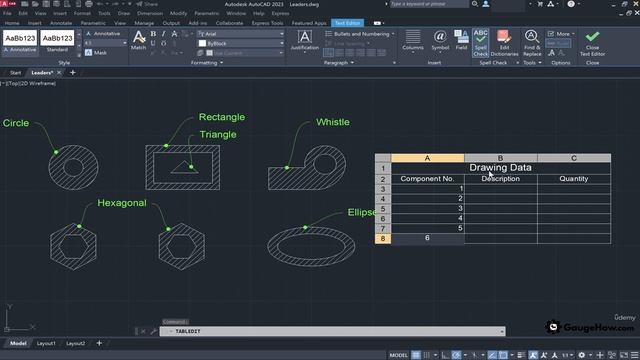Toggle Underline text formatting
This screenshot has width=640, height=360.
[153, 43]
